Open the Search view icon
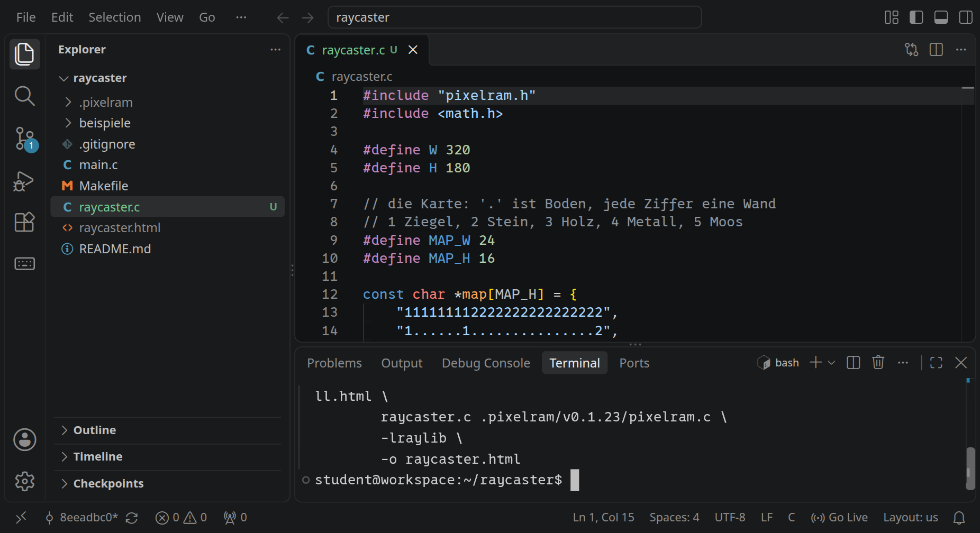Viewport: 980px width, 533px height. click(x=24, y=96)
